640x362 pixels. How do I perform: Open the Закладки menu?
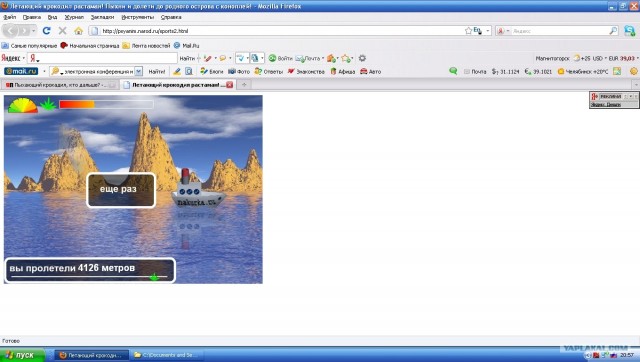(x=102, y=17)
